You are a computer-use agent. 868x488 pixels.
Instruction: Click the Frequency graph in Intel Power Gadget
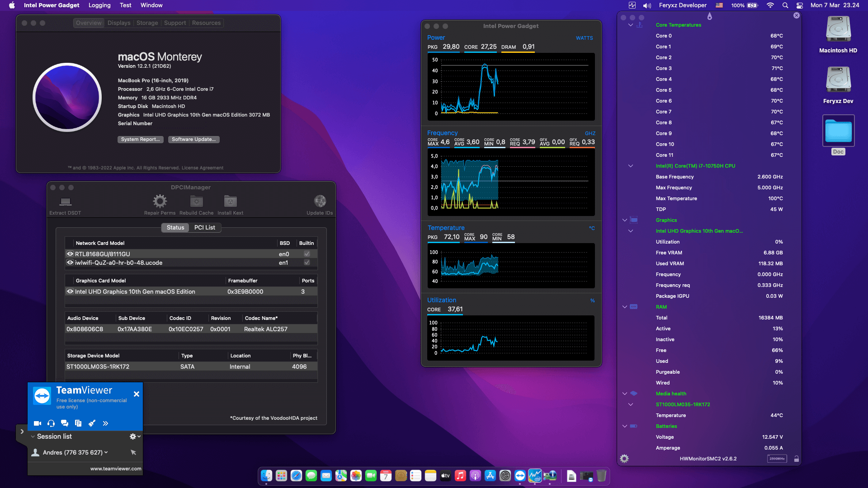[511, 182]
